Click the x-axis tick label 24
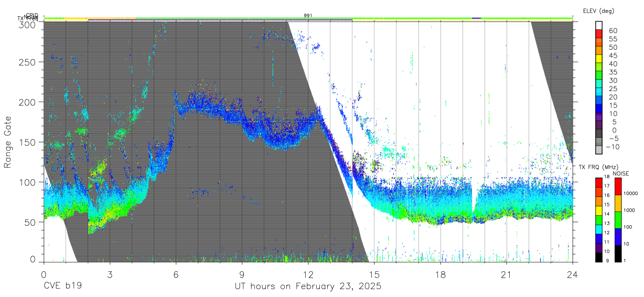 click(573, 274)
